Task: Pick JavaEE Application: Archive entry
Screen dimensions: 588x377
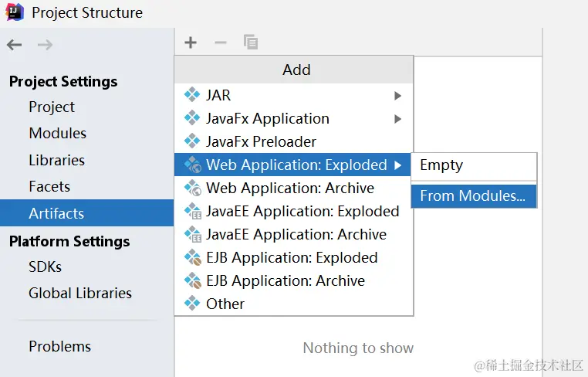Action: [x=294, y=235]
